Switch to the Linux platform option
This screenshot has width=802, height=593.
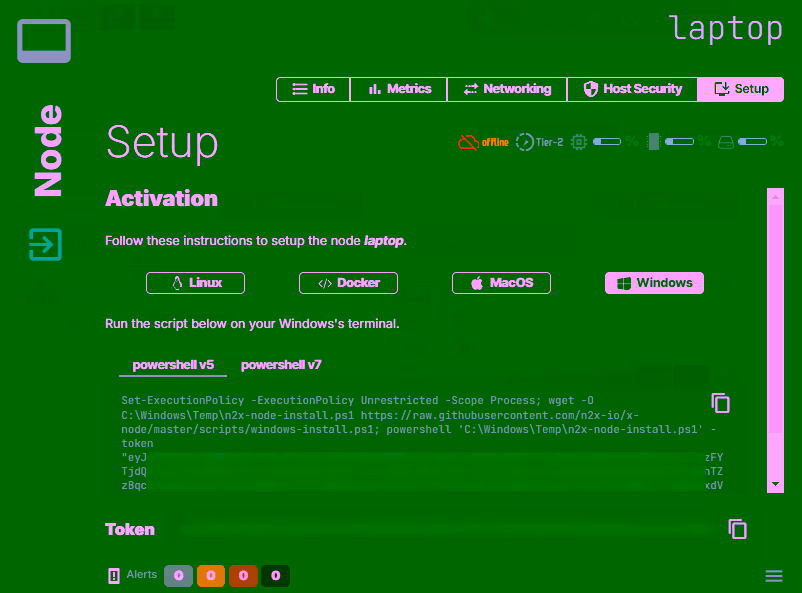click(x=195, y=283)
